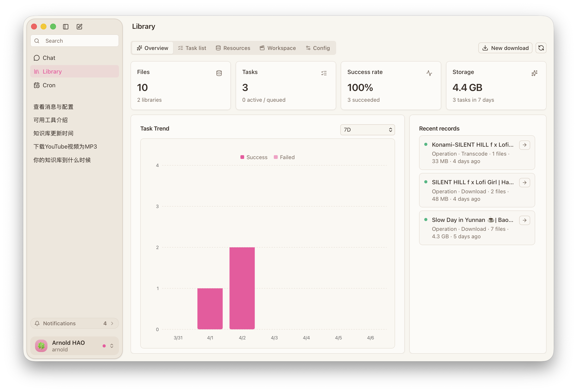Click inside the Search input field
The image size is (577, 392).
[x=74, y=40]
